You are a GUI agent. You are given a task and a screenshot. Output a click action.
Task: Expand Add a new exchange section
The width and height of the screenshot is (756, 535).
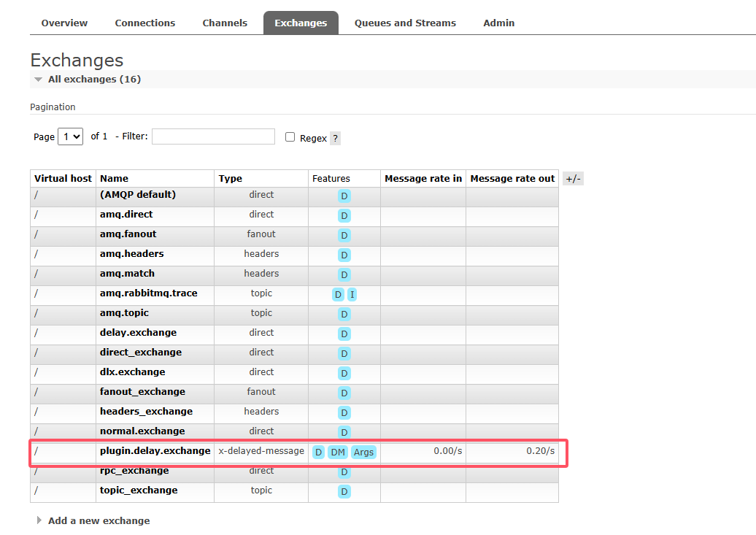(x=99, y=520)
